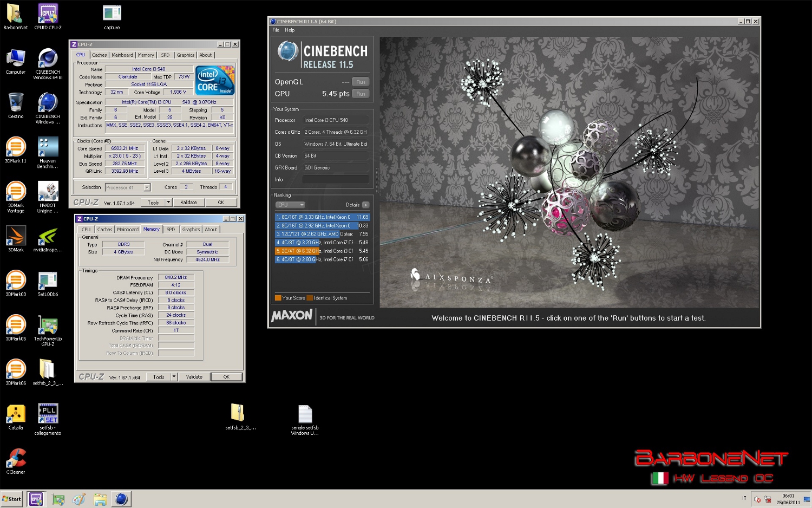Image resolution: width=812 pixels, height=508 pixels.
Task: Select ranking entry 12C/12T AMD Opteron
Action: click(322, 234)
